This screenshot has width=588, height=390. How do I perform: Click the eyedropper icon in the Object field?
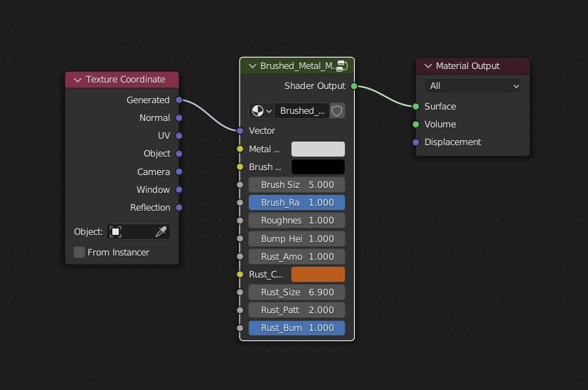161,231
